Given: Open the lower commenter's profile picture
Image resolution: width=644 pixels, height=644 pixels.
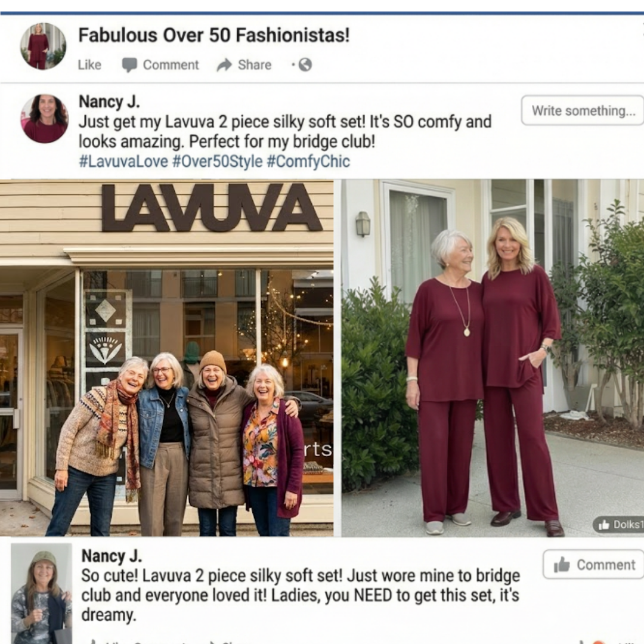Looking at the screenshot, I should click(41, 593).
